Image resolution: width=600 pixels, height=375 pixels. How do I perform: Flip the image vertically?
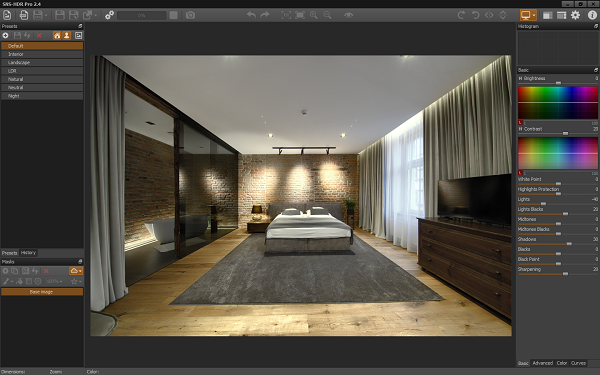pos(503,15)
